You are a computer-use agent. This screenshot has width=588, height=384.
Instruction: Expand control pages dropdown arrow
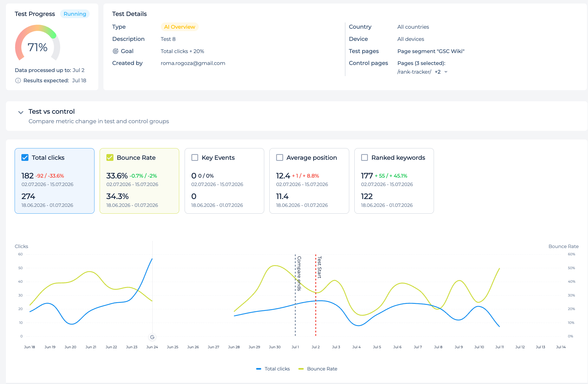pyautogui.click(x=446, y=72)
